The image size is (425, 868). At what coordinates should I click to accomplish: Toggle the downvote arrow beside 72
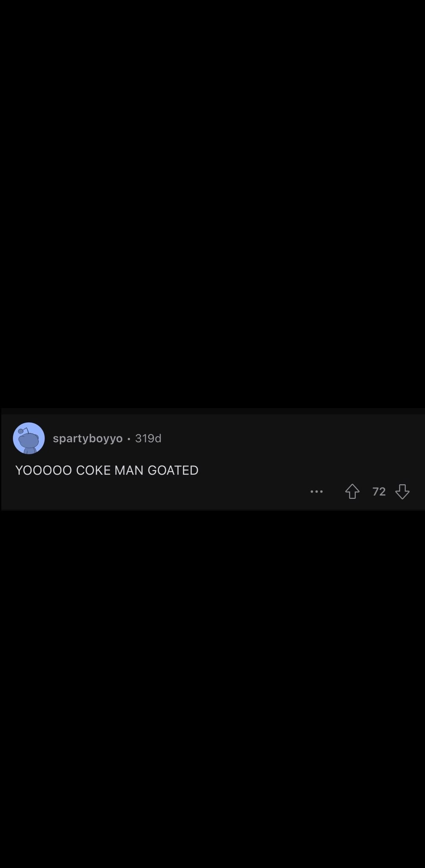pos(402,491)
